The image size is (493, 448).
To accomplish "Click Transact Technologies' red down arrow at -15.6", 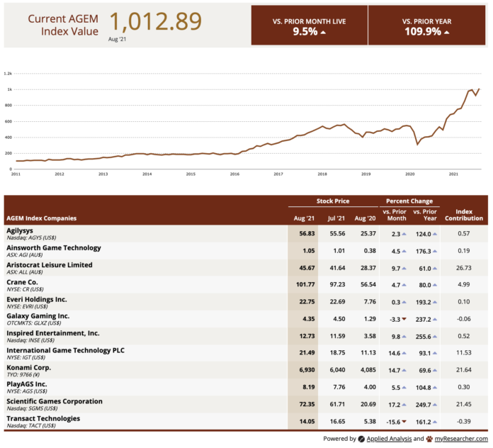I will click(404, 422).
